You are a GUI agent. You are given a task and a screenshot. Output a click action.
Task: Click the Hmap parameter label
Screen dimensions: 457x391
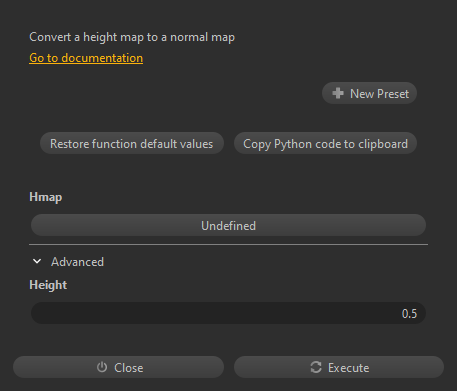46,197
